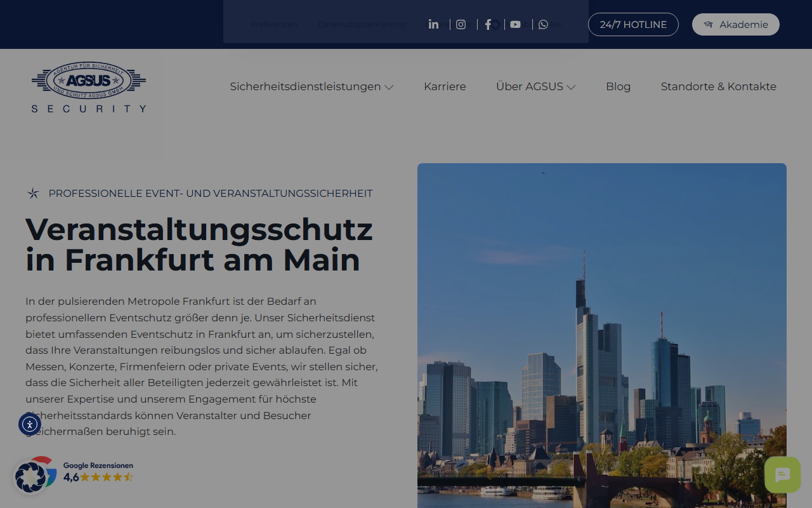Open the Sicherheitsdienstleistungen menu label
The height and width of the screenshot is (508, 812).
coord(305,86)
